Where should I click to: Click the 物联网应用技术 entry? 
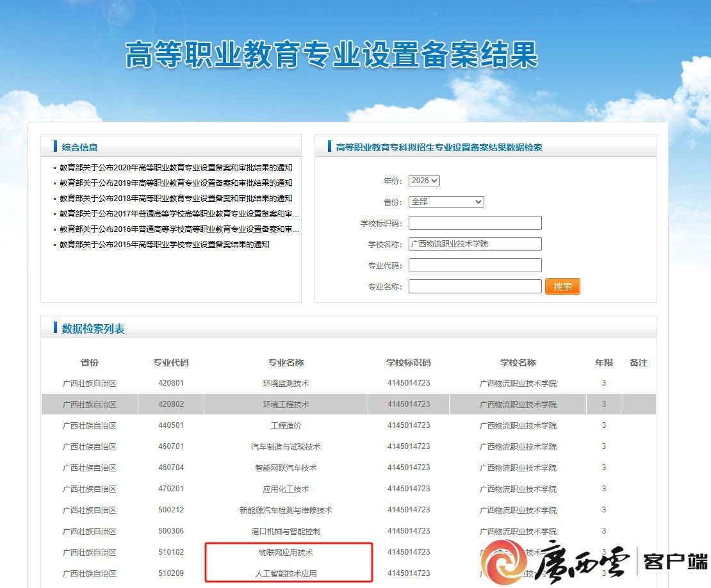pos(286,552)
